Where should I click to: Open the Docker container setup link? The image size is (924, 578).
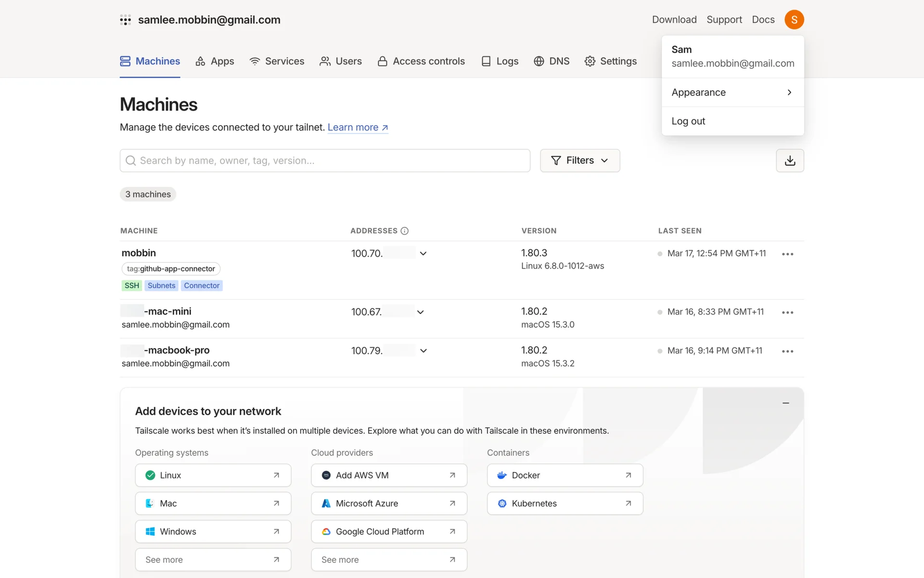pyautogui.click(x=565, y=475)
